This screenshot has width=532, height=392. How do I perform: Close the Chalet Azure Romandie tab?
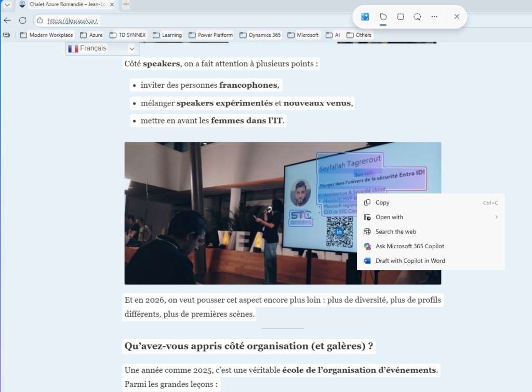click(x=112, y=5)
